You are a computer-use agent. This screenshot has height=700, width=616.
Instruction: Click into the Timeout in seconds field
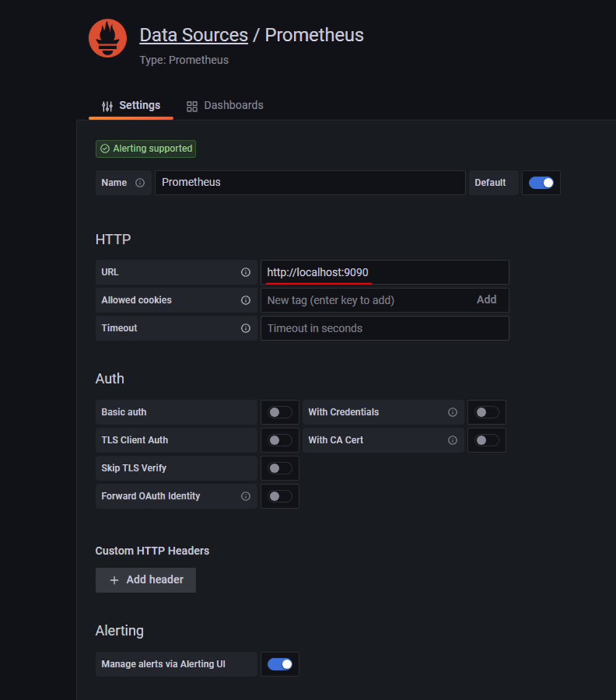[x=384, y=328]
